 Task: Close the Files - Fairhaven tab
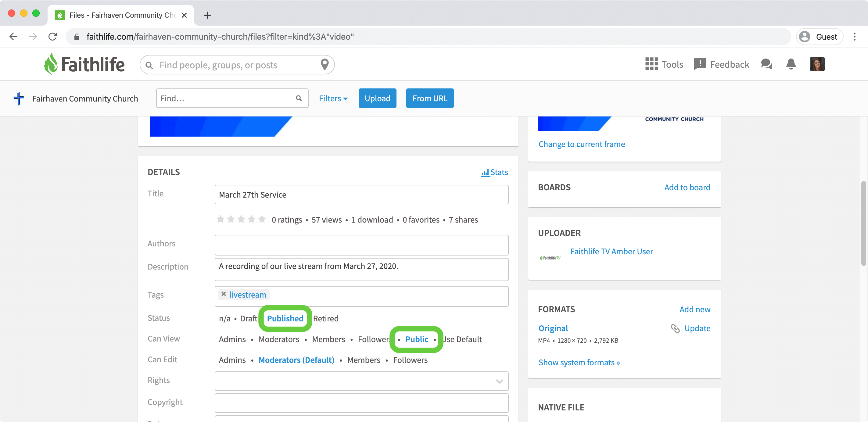point(184,15)
